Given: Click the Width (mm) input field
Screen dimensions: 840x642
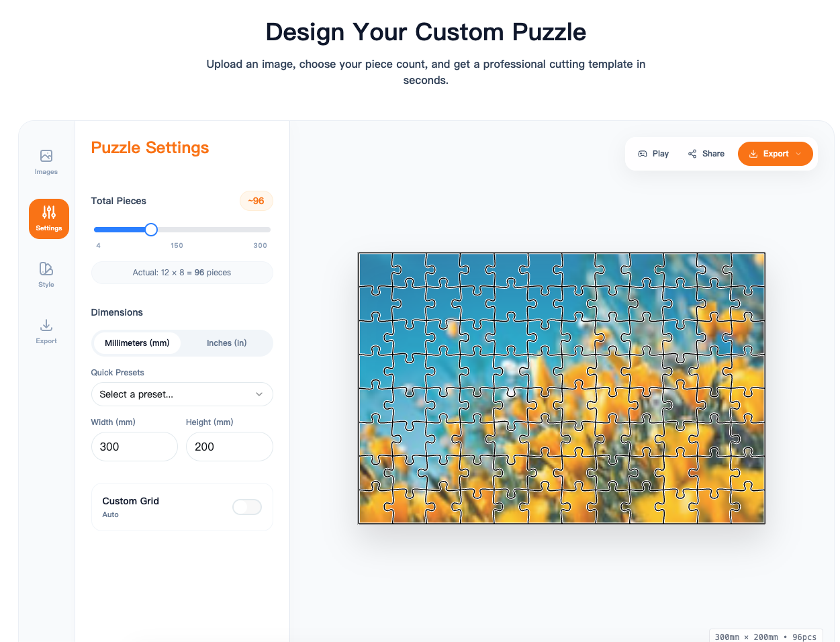Looking at the screenshot, I should click(134, 447).
